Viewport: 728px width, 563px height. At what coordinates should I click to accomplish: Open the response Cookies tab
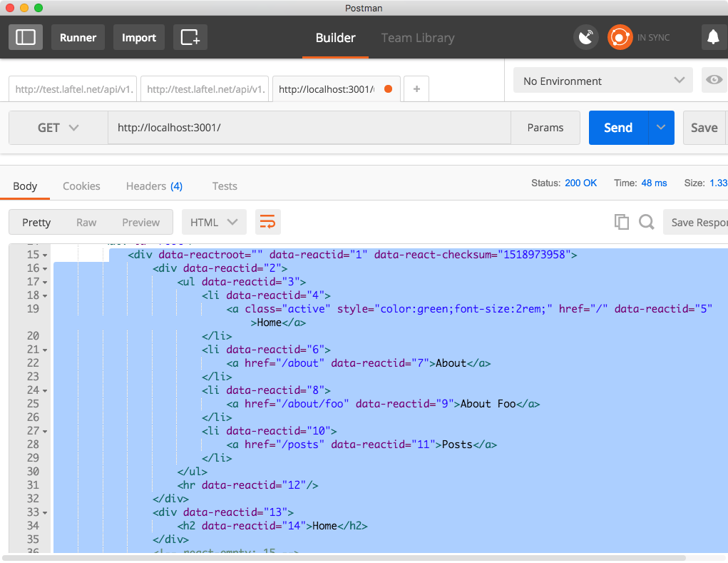tap(81, 186)
